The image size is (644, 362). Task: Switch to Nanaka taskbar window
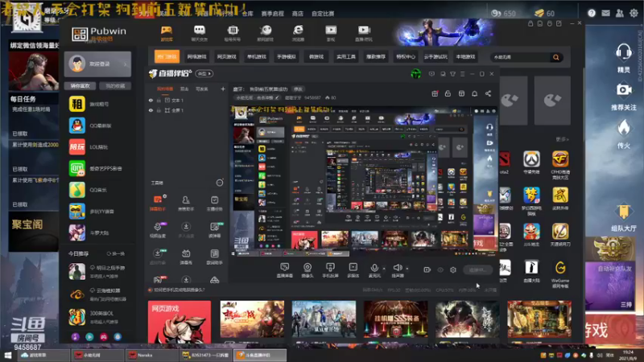(x=151, y=355)
